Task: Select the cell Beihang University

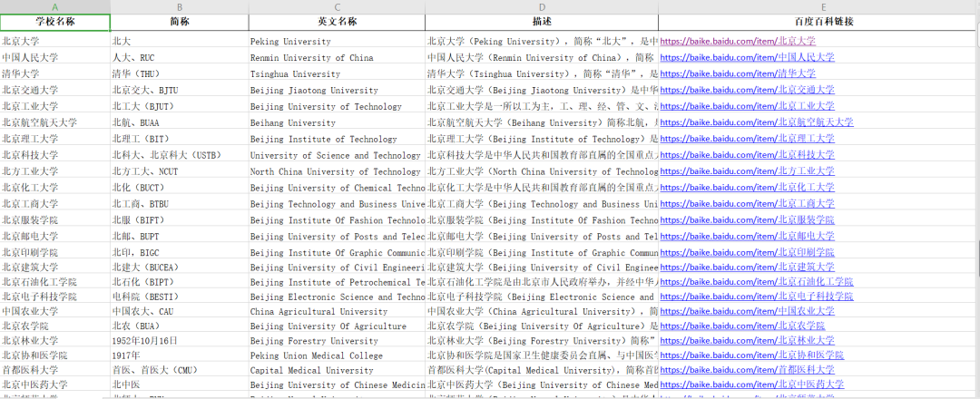Action: pyautogui.click(x=337, y=122)
